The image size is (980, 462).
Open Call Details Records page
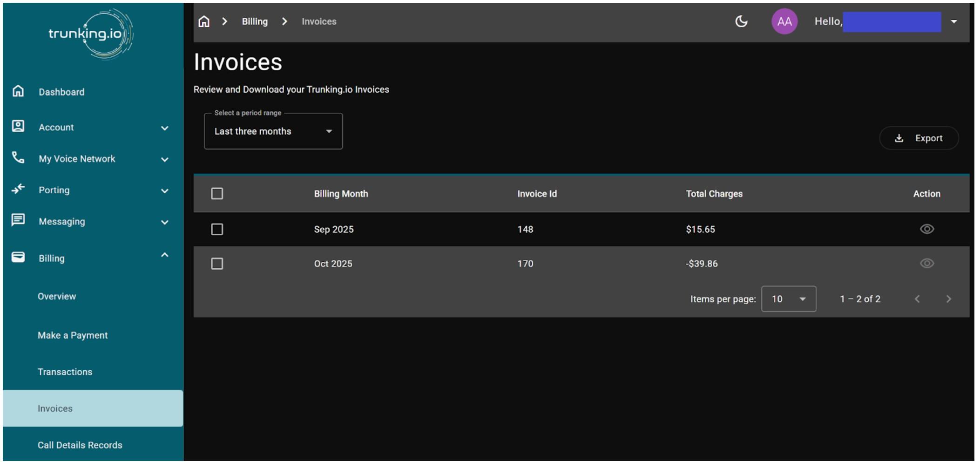coord(80,445)
